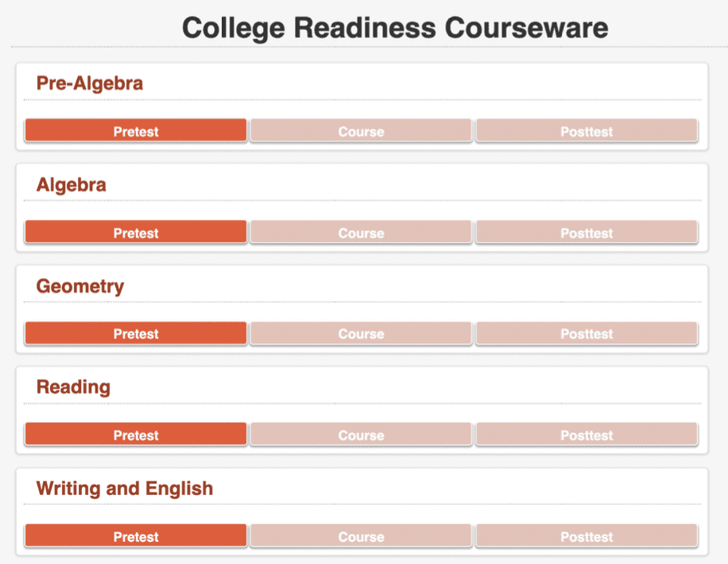Open the Pre-Algebra Posttest

pos(587,131)
